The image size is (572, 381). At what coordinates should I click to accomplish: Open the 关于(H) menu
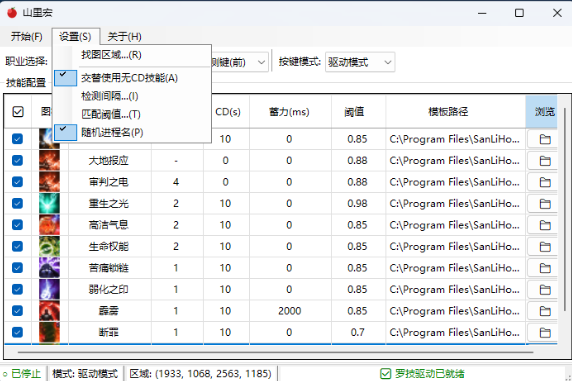click(124, 37)
